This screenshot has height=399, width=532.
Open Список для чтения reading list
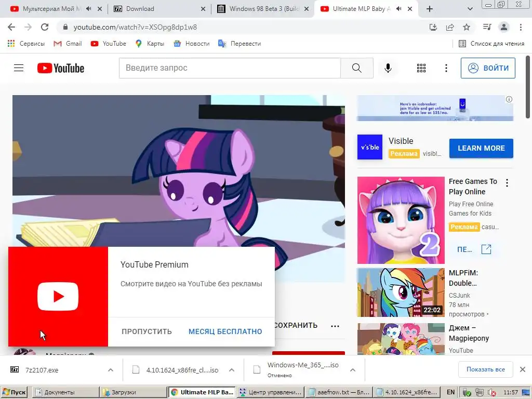[x=491, y=44]
